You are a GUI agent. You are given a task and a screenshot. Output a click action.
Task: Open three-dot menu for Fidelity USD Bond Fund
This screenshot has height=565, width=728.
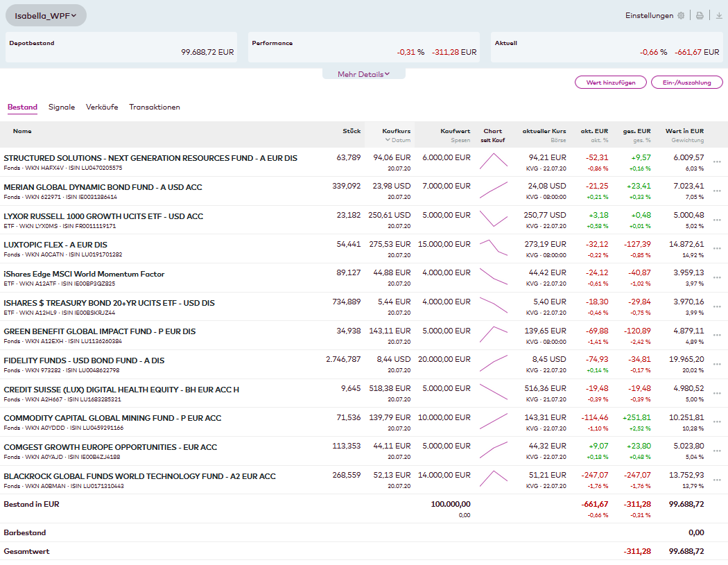[x=717, y=365]
